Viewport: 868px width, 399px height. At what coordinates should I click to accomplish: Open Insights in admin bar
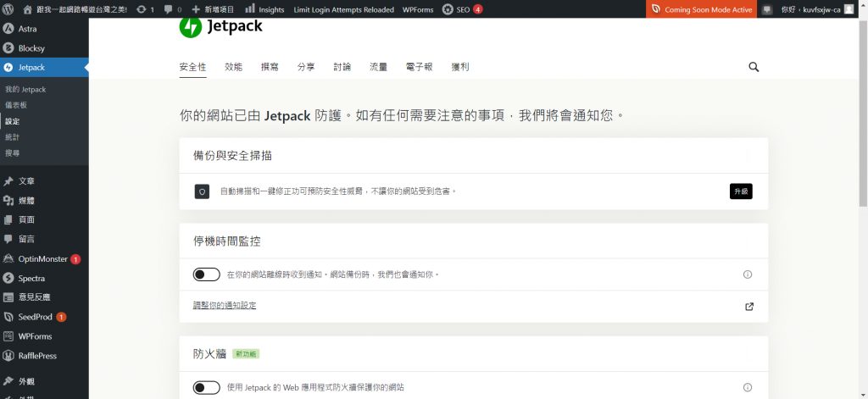[264, 9]
